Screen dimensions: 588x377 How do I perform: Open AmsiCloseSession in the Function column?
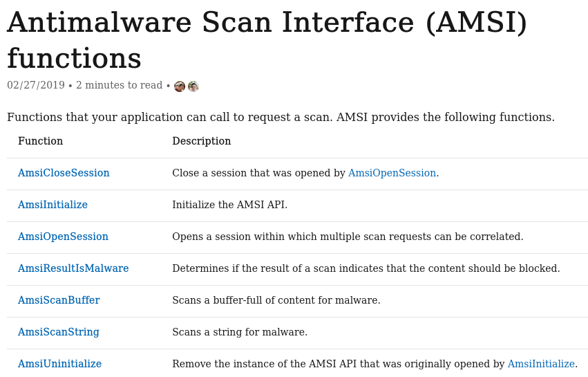click(64, 173)
